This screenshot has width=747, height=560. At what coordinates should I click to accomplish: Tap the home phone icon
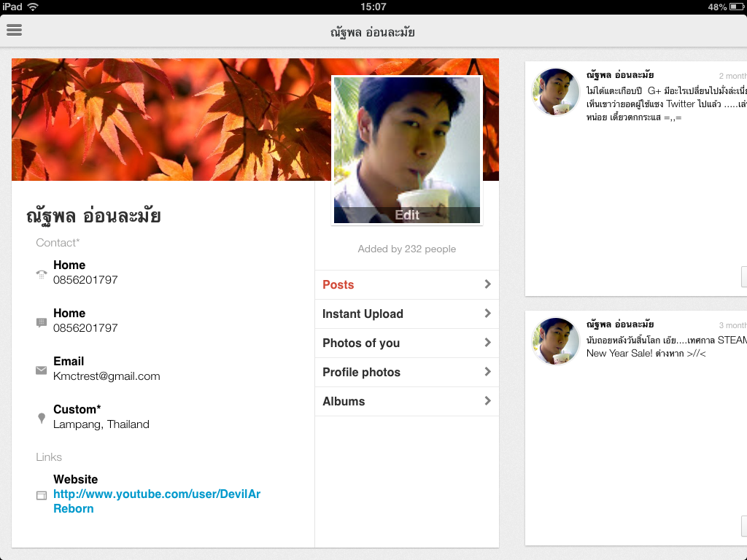click(42, 274)
